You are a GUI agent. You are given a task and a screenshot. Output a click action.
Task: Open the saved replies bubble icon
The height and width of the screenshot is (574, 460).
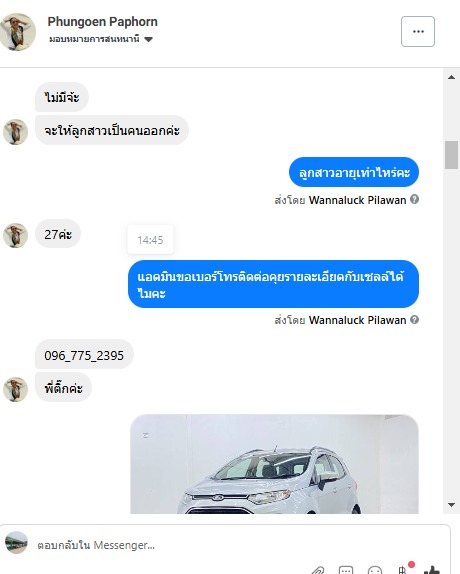pos(346,571)
